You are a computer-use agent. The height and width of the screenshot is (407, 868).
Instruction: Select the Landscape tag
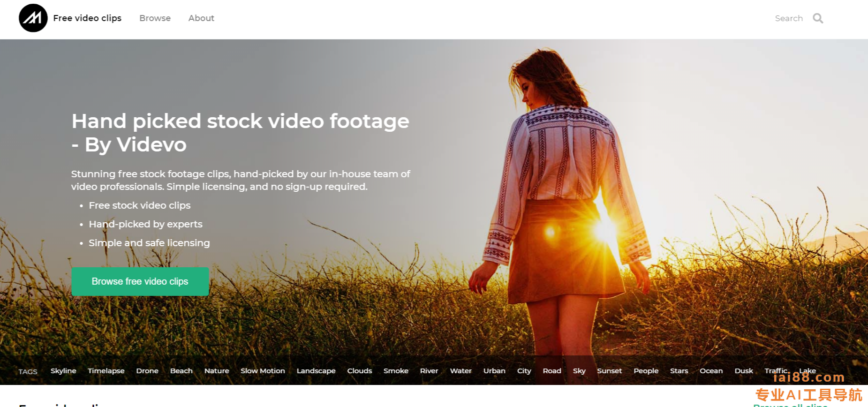pos(316,370)
